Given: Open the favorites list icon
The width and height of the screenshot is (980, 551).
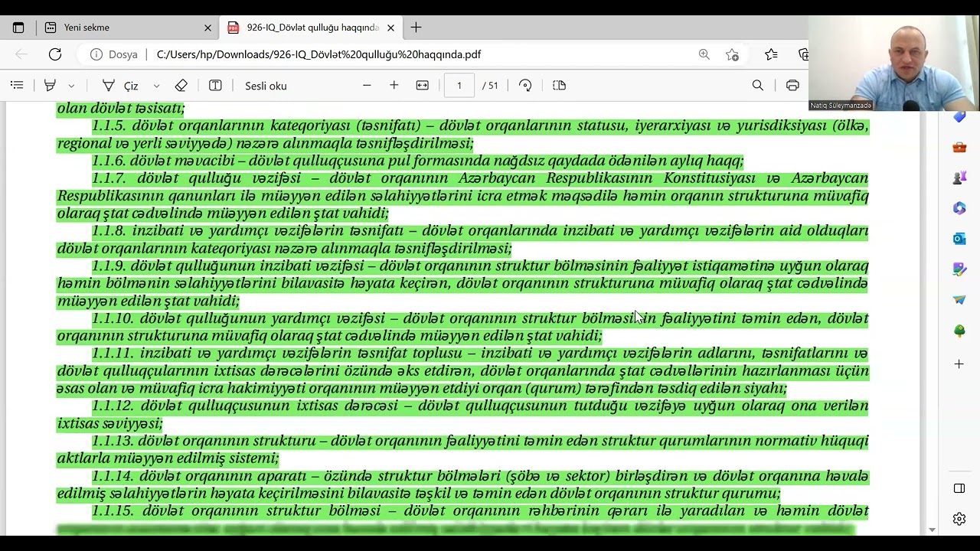Looking at the screenshot, I should point(771,54).
